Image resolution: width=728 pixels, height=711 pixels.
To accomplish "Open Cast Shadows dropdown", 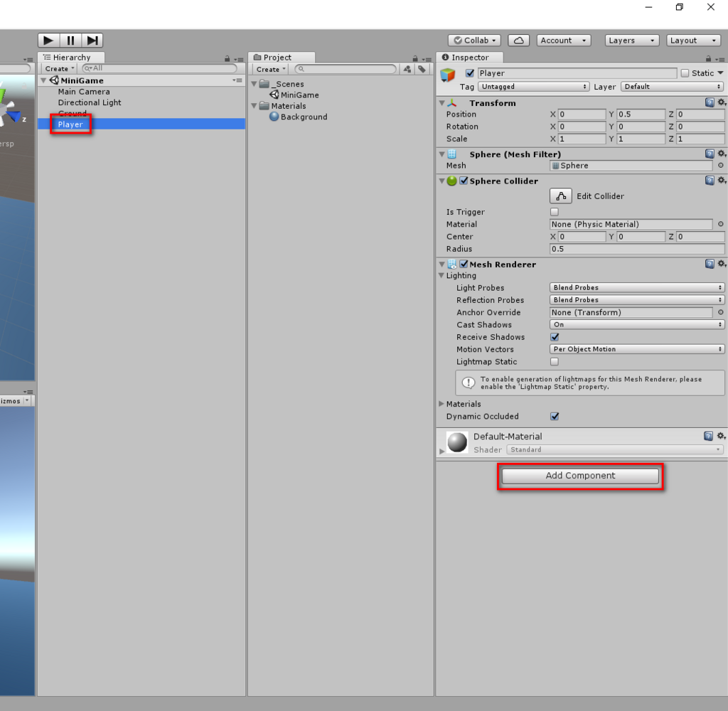I will [x=637, y=325].
